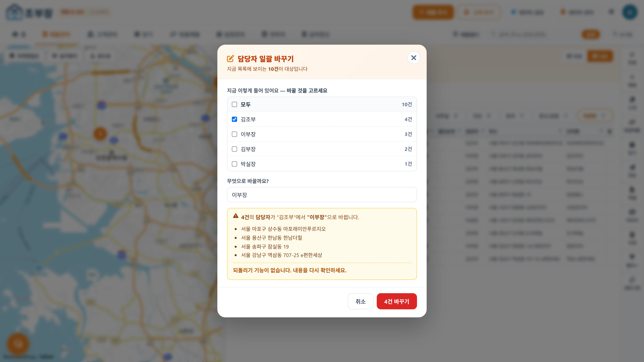Screen dimensions: 644x362
Task: Check the 모두 checkbox
Action: [234, 104]
